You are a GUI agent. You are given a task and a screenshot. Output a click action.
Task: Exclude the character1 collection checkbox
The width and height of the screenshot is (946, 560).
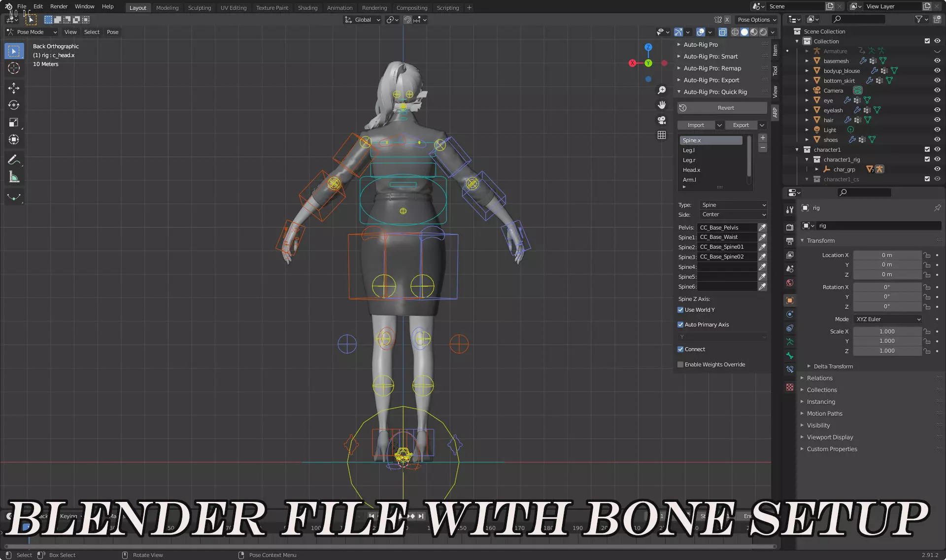click(927, 149)
